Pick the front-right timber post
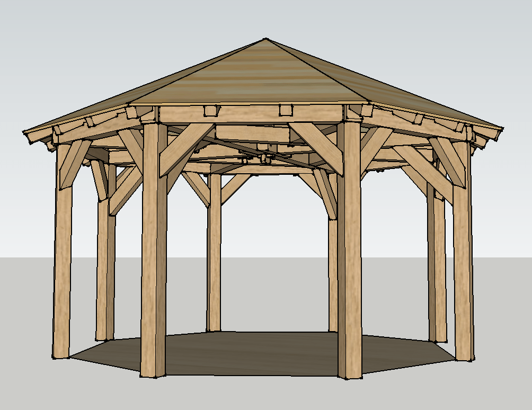Image resolution: width=532 pixels, height=410 pixels. point(350,249)
